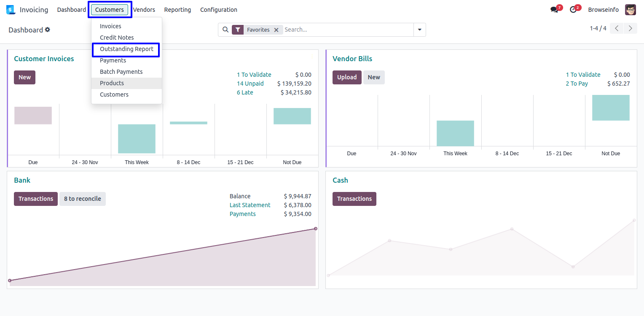Select Credit Notes menu entry
Screen dimensions: 644x316
tap(117, 38)
